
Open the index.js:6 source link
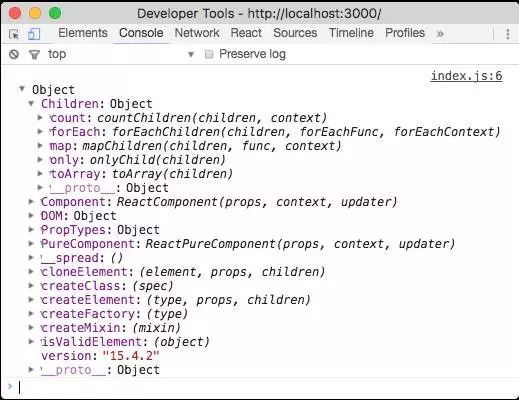(x=466, y=76)
